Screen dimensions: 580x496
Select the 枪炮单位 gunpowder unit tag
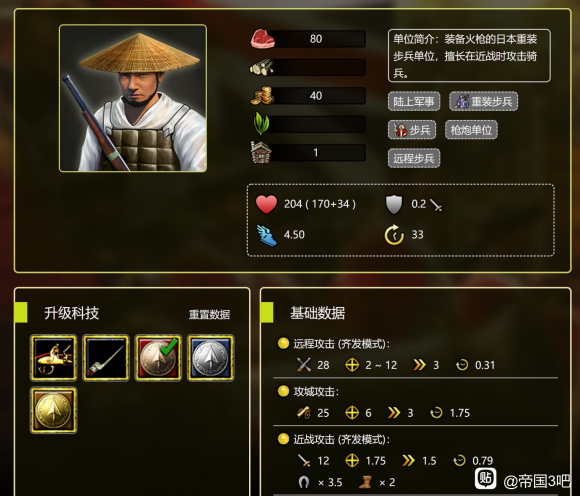click(x=471, y=130)
